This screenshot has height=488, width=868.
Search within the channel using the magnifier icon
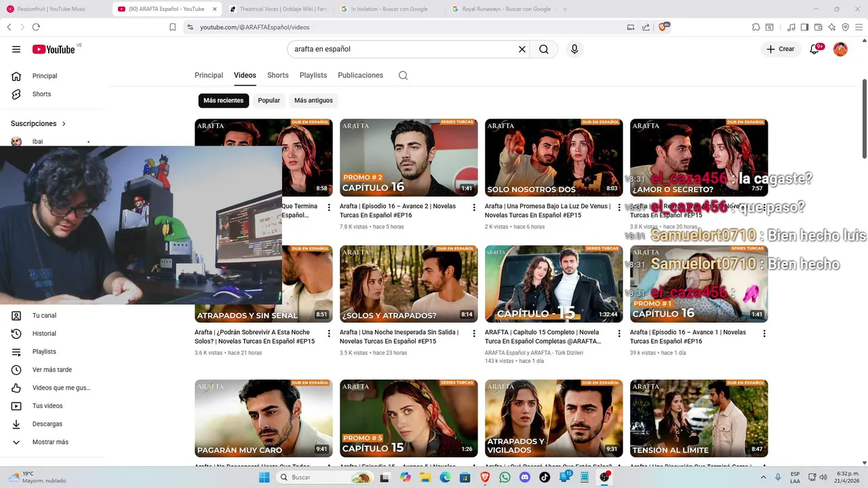[x=403, y=75]
